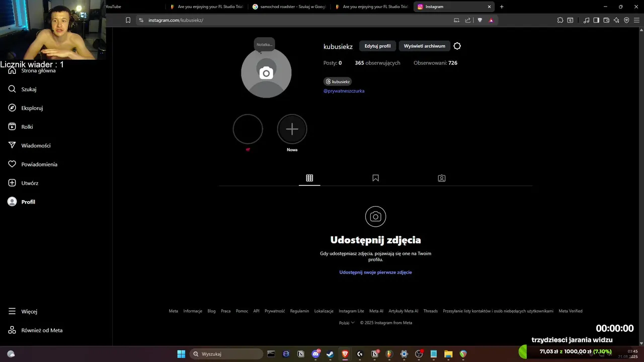The image size is (644, 362).
Task: Open the Brave VPN shield icon
Action: point(626,20)
